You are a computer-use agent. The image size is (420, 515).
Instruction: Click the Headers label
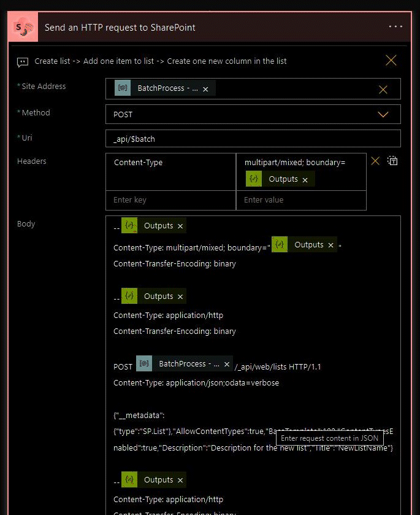pos(31,161)
